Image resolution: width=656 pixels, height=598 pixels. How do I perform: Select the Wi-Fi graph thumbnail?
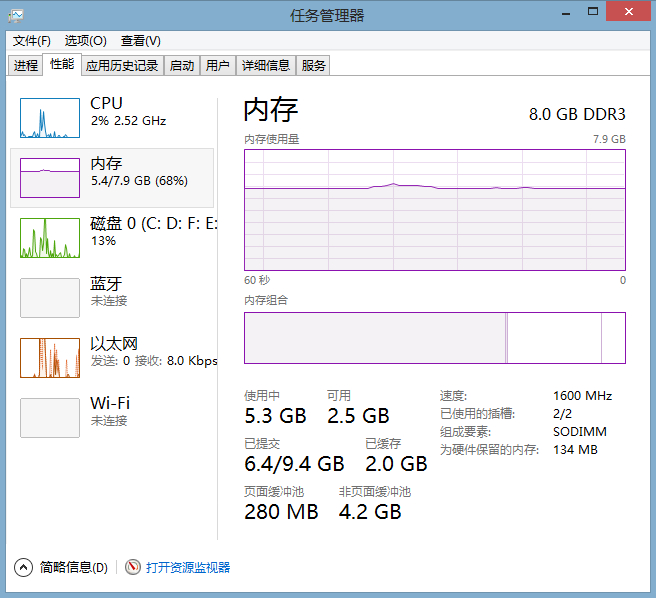pyautogui.click(x=50, y=418)
